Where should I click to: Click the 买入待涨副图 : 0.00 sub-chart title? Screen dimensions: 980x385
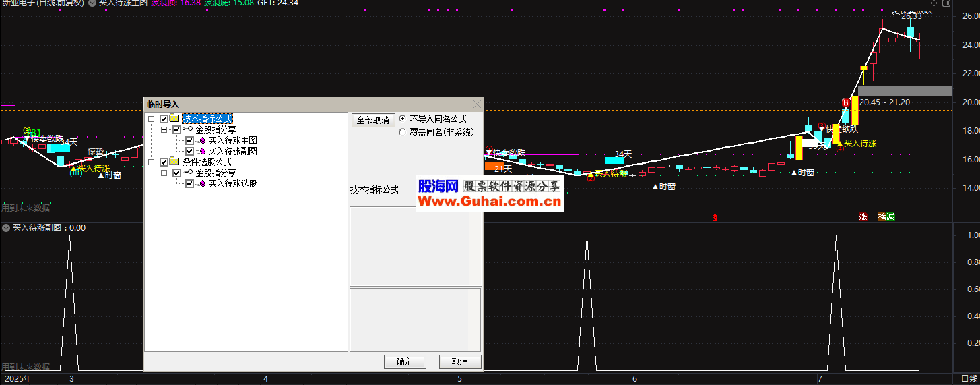coord(49,228)
